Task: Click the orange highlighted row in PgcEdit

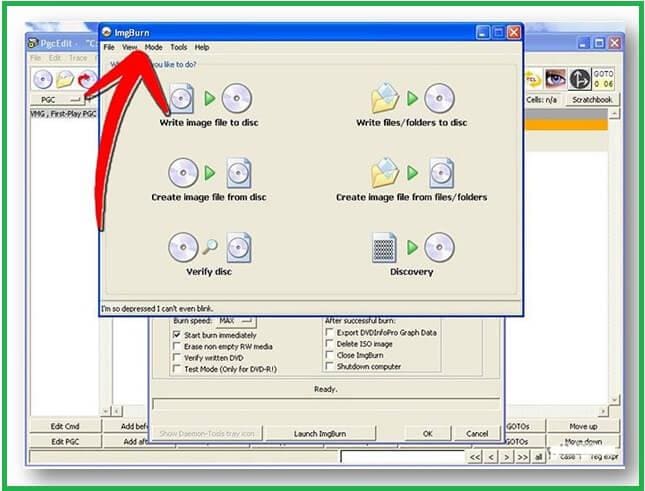Action: point(566,125)
